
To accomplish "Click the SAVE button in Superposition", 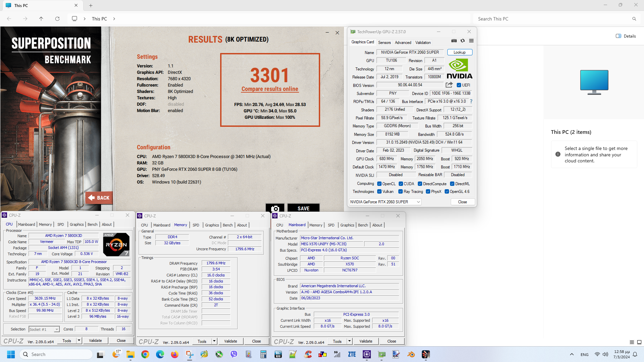I will click(x=303, y=208).
